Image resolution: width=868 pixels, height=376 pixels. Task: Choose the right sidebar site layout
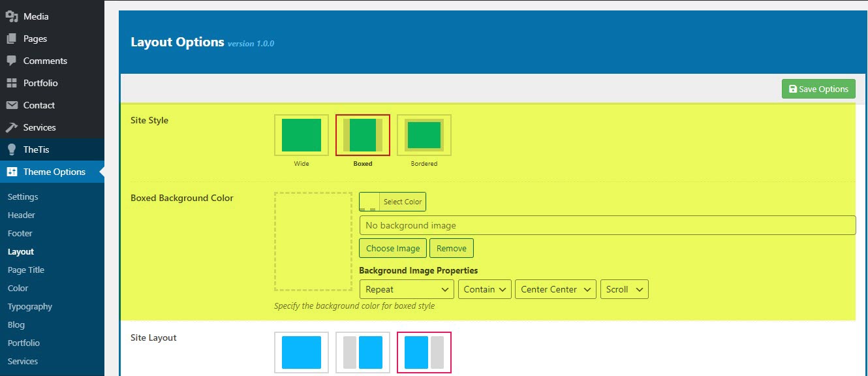tap(424, 352)
